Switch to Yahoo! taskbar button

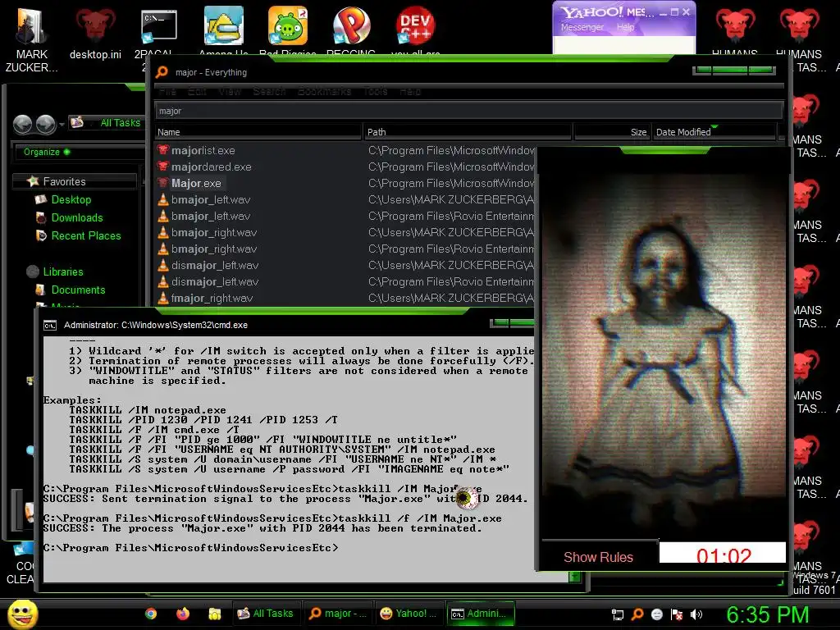pyautogui.click(x=409, y=614)
